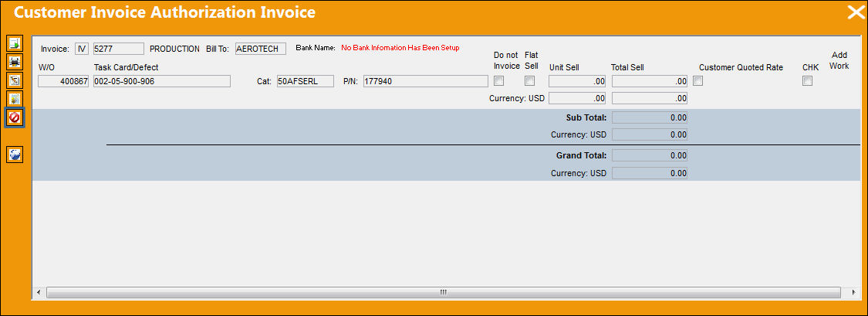Tick the Flat Sell checkbox
The image size is (868, 316).
[530, 81]
